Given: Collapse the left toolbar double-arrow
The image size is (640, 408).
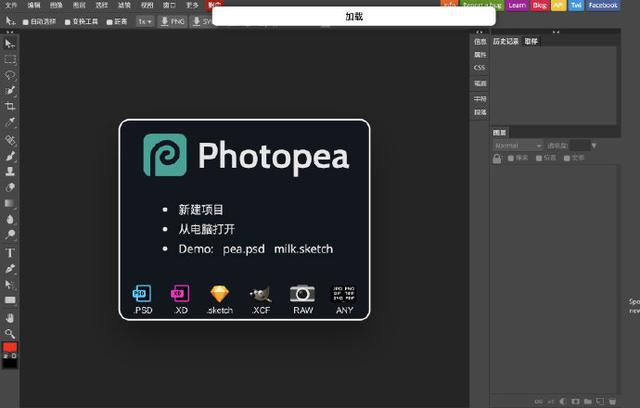Looking at the screenshot, I should tap(10, 32).
